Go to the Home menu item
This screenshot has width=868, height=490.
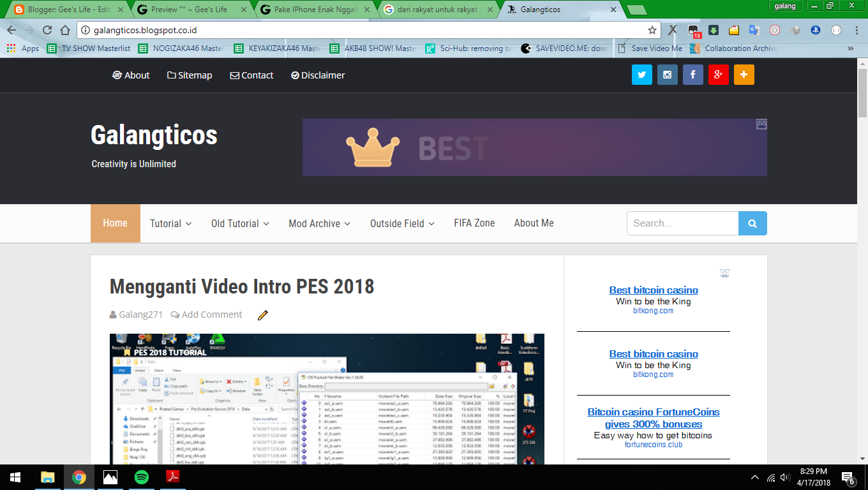coord(115,223)
